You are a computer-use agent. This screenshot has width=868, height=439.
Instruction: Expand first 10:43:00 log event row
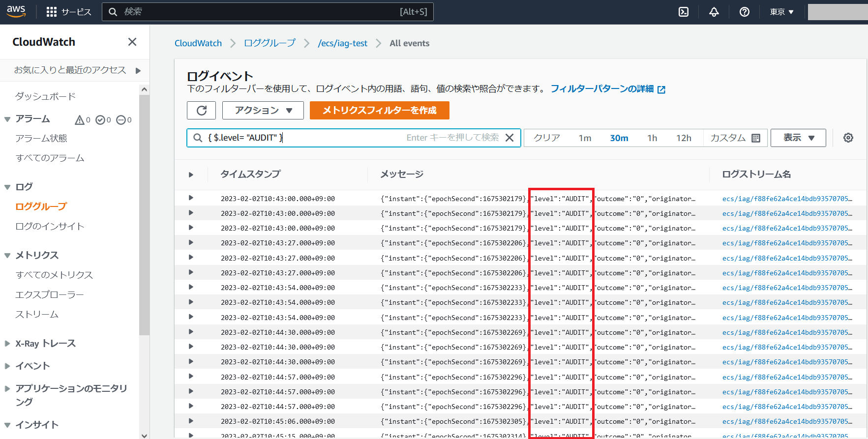pyautogui.click(x=191, y=198)
